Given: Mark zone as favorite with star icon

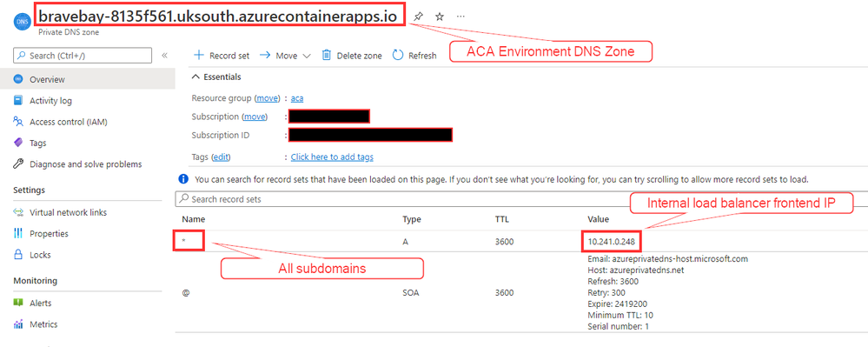Looking at the screenshot, I should [440, 17].
